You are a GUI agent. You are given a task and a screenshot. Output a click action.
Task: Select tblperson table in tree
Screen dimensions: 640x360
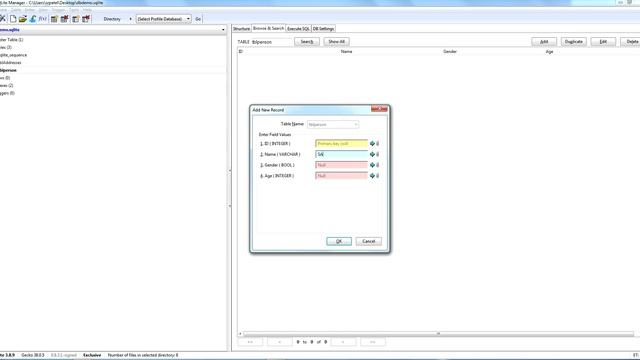click(8, 70)
